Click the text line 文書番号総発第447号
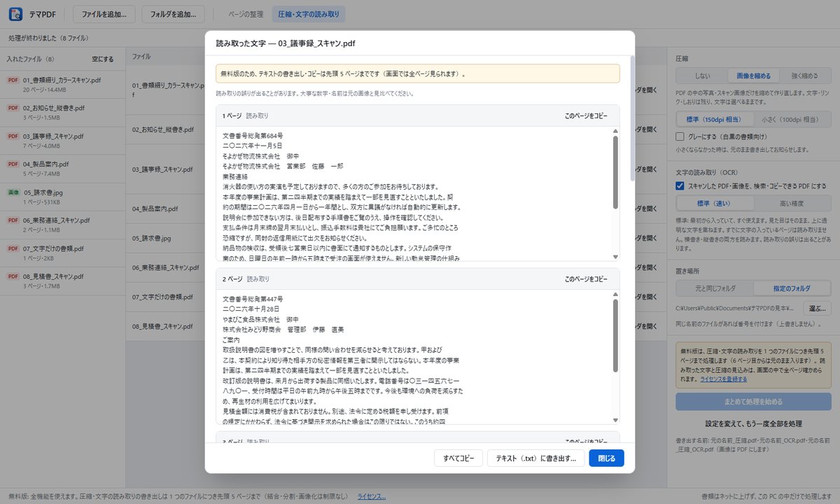The image size is (840, 504). (252, 299)
